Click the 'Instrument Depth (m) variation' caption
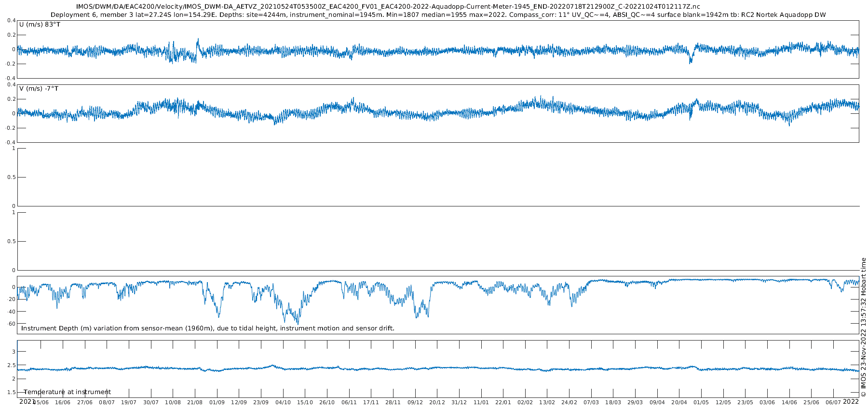Screen dimensions: 868x410 click(208, 328)
